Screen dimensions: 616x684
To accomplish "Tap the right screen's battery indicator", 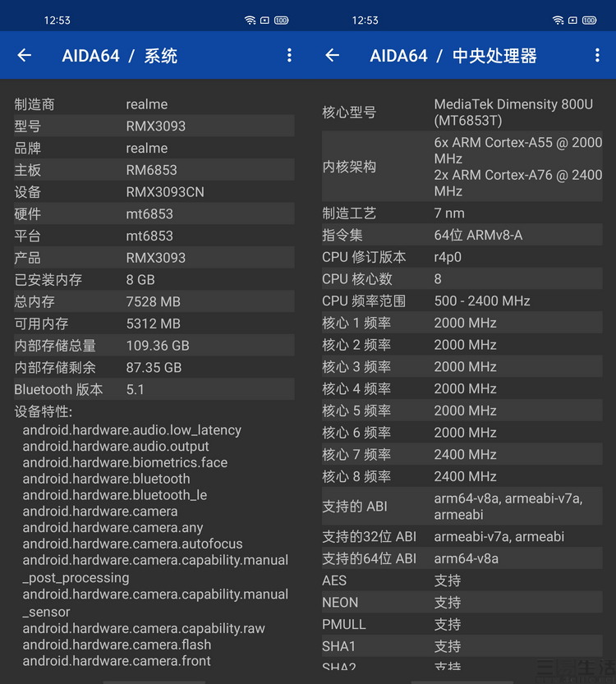I will 589,20.
